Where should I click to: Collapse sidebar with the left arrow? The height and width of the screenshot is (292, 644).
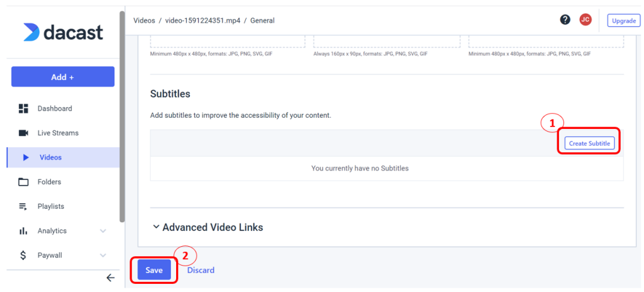(x=110, y=278)
